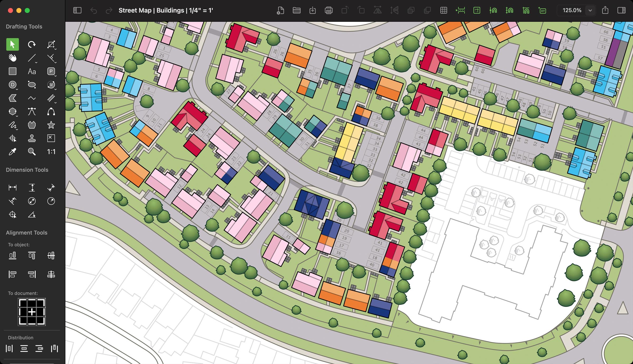
Task: Click the 1:1 scale button
Action: tap(51, 152)
